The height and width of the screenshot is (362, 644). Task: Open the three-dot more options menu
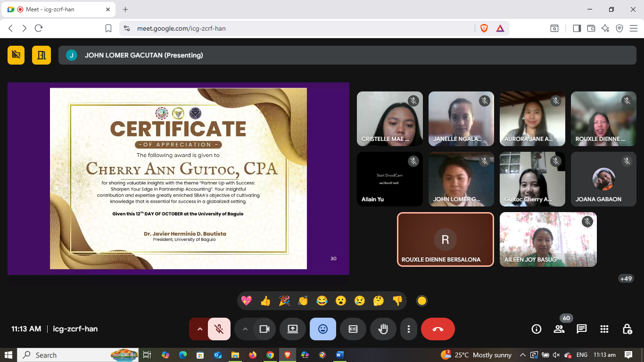point(409,329)
